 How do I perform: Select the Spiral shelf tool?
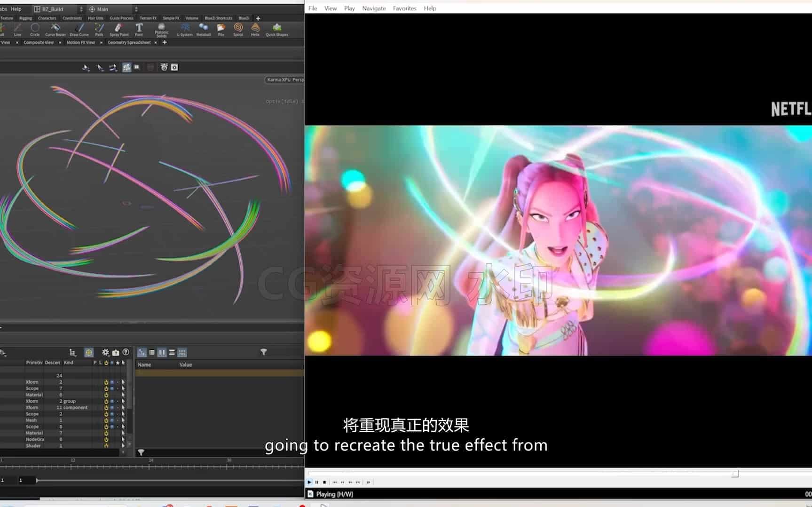238,30
